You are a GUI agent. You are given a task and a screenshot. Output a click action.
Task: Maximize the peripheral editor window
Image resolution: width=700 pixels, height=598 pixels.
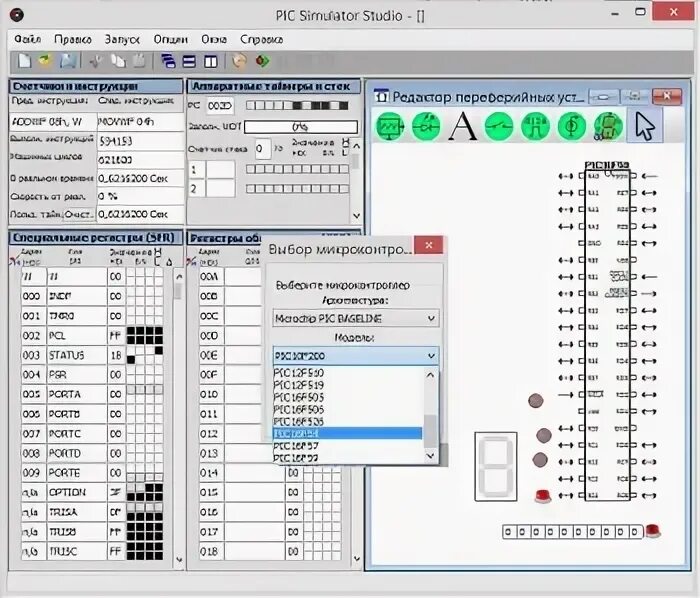point(635,96)
